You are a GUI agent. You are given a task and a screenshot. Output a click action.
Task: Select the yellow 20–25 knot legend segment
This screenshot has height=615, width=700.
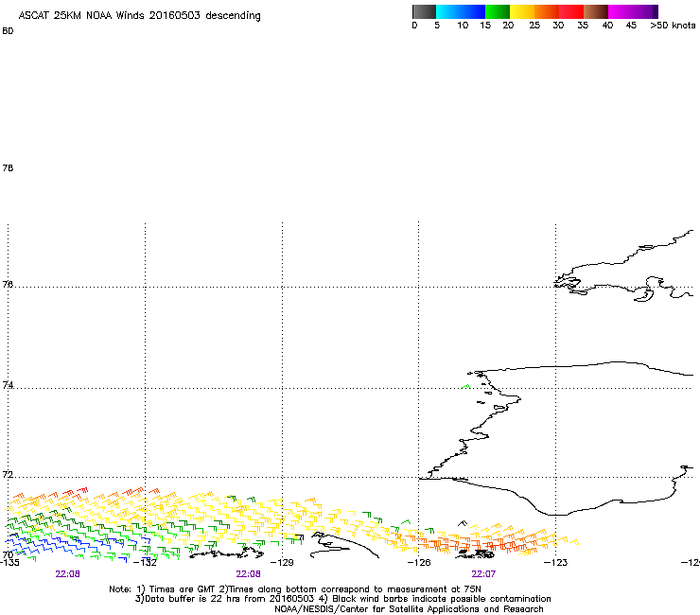click(x=522, y=11)
